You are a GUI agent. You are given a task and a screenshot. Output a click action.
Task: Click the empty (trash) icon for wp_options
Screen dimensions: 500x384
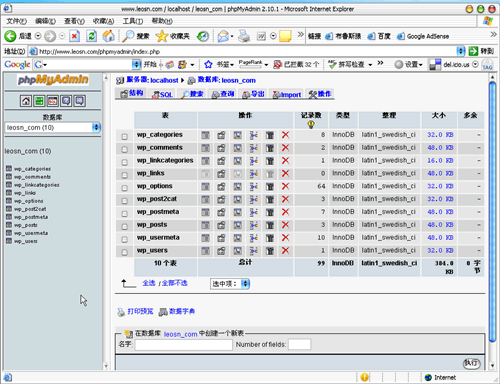270,186
